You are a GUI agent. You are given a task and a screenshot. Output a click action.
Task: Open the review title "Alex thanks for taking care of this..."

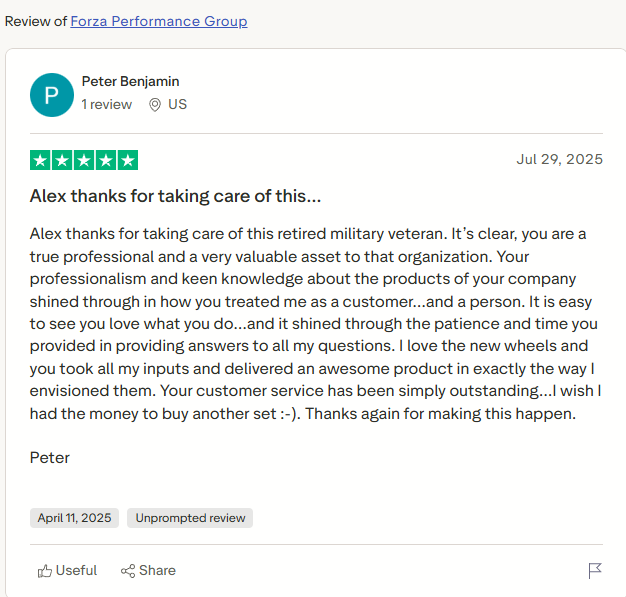(x=175, y=196)
